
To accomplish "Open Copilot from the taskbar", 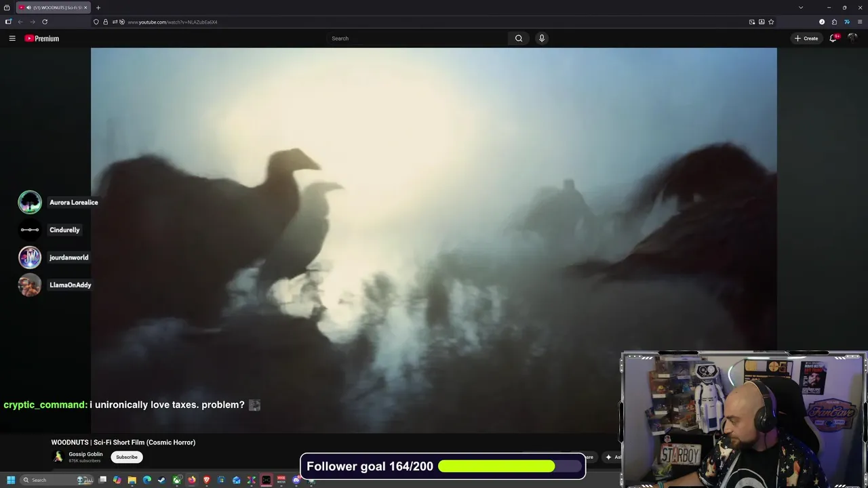I will (x=117, y=480).
